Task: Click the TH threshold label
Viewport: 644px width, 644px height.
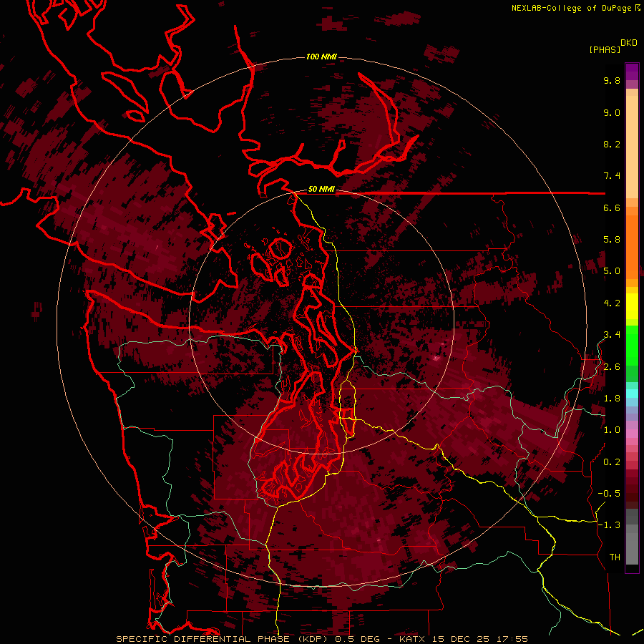Action: tap(615, 557)
